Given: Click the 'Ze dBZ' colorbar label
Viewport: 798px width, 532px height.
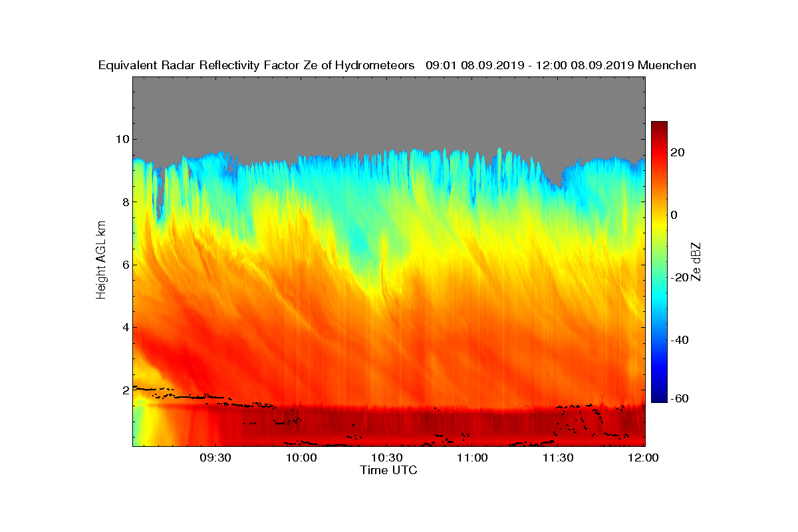Looking at the screenshot, I should tap(696, 261).
